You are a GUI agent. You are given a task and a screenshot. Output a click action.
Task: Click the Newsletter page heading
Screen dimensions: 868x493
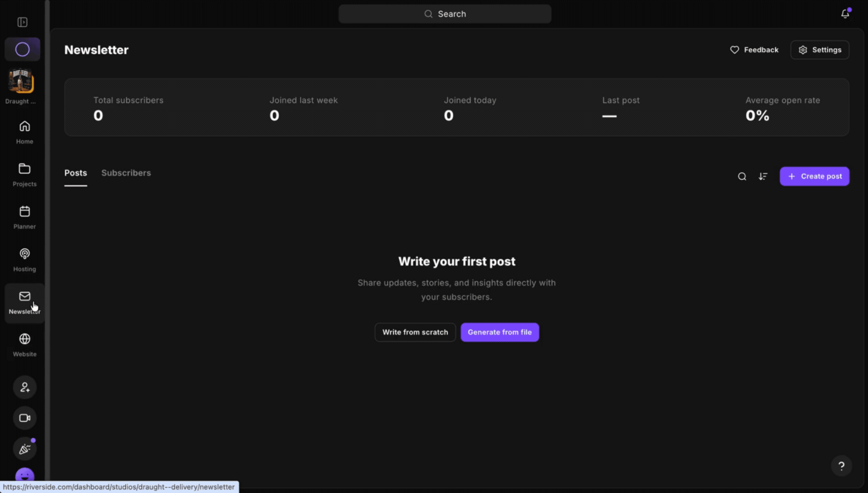(97, 50)
